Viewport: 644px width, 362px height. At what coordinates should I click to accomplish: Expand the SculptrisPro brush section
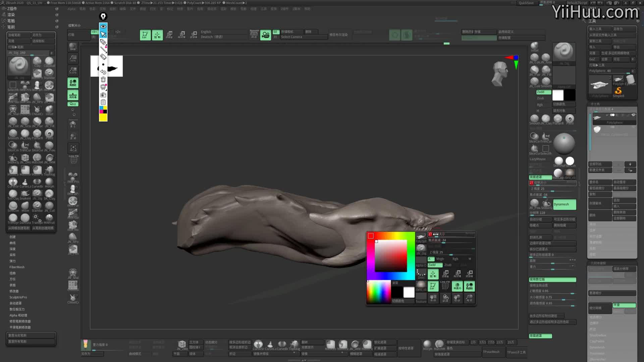click(18, 297)
